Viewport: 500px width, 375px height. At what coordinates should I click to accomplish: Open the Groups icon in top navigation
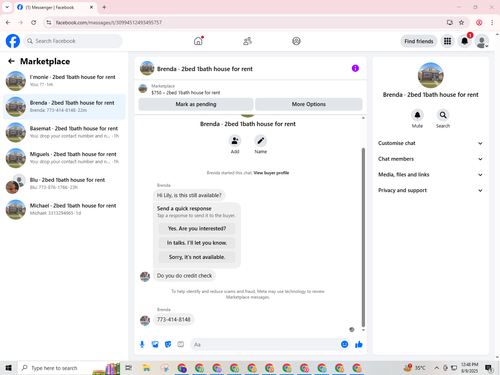296,41
